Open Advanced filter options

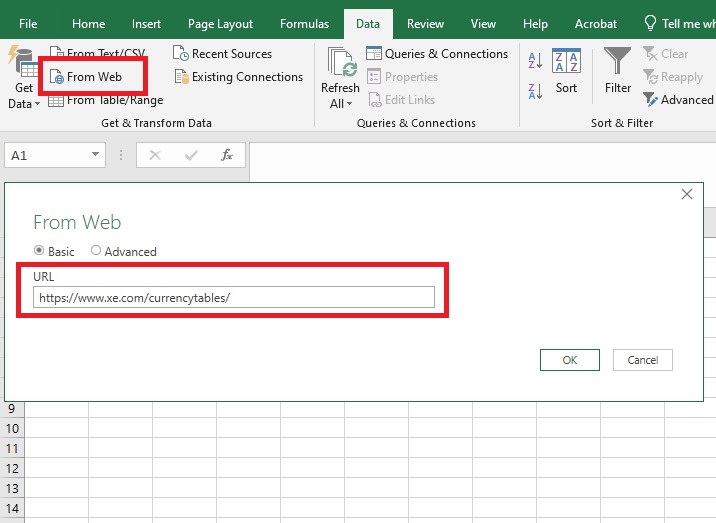(678, 100)
